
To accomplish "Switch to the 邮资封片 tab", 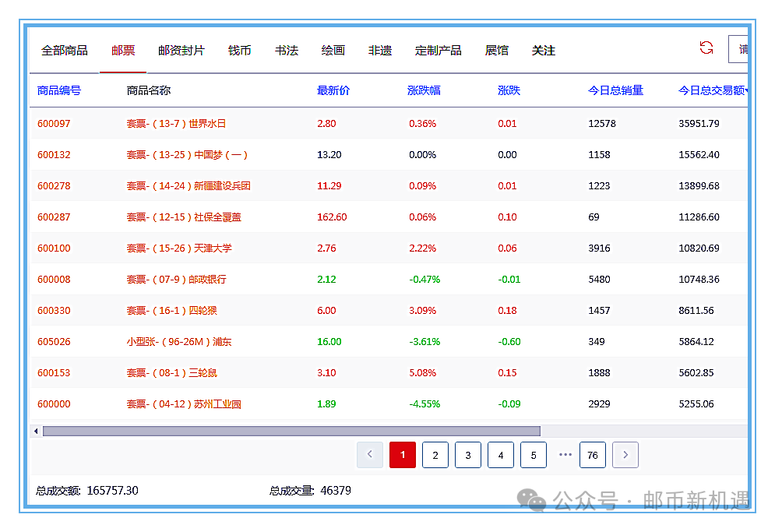I will pyautogui.click(x=181, y=51).
